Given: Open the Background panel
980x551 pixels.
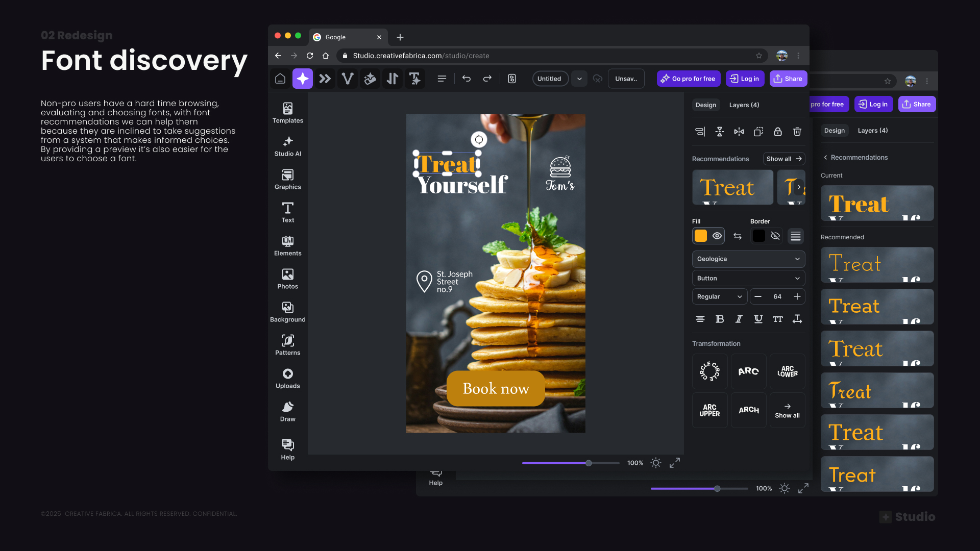Looking at the screenshot, I should pyautogui.click(x=287, y=311).
